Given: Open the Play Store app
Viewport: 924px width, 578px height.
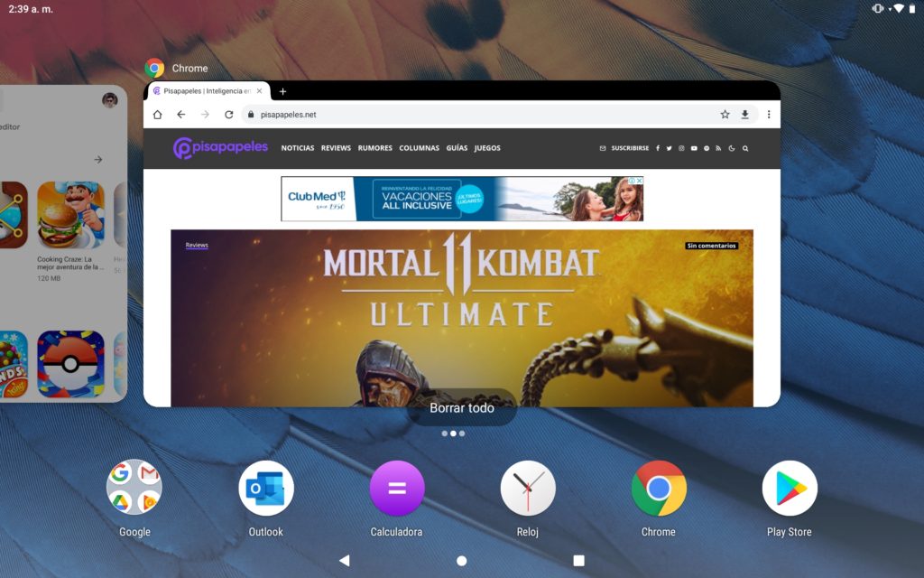Looking at the screenshot, I should click(789, 489).
